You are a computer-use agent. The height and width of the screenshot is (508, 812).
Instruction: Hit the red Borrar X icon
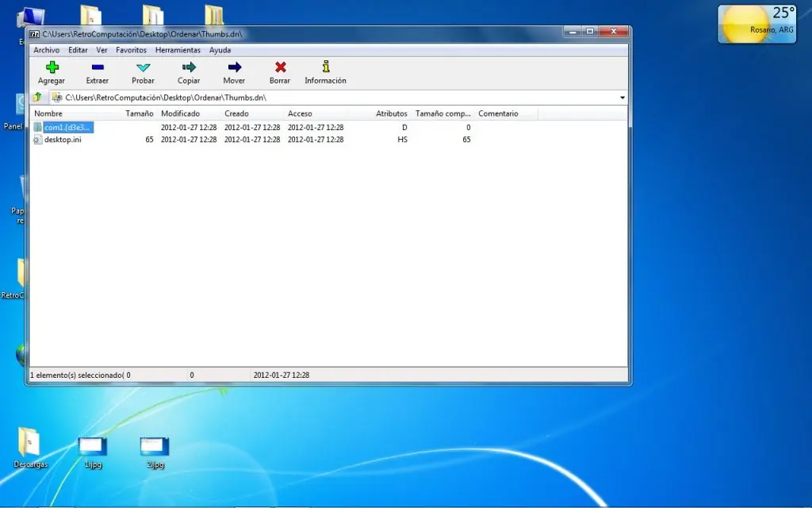pos(280,67)
